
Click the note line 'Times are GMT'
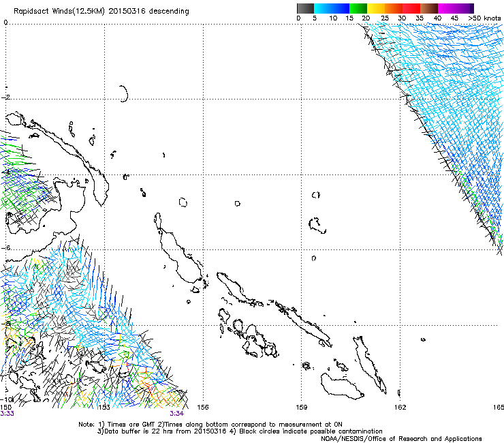pyautogui.click(x=131, y=425)
